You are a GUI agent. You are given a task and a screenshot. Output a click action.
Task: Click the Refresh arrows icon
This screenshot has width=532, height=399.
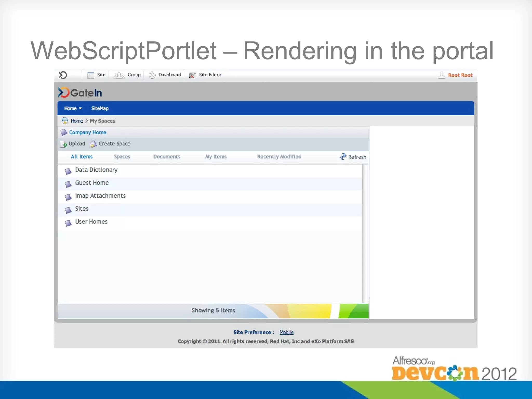click(343, 156)
